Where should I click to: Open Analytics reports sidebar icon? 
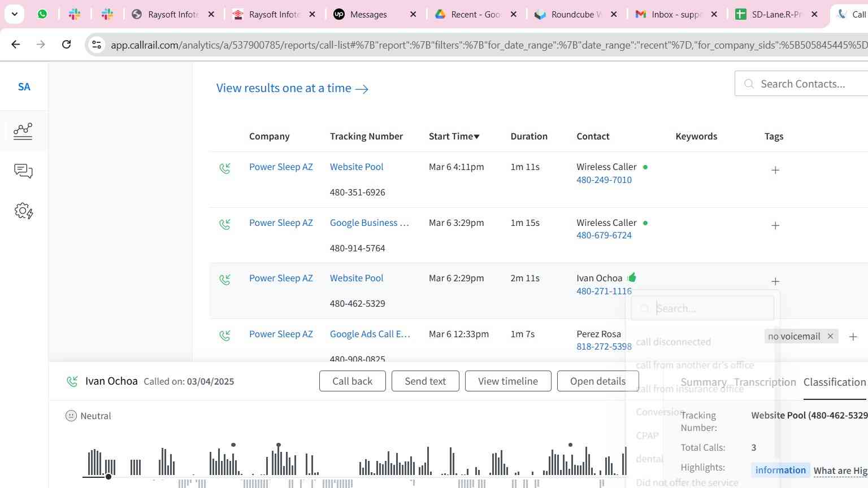click(23, 131)
